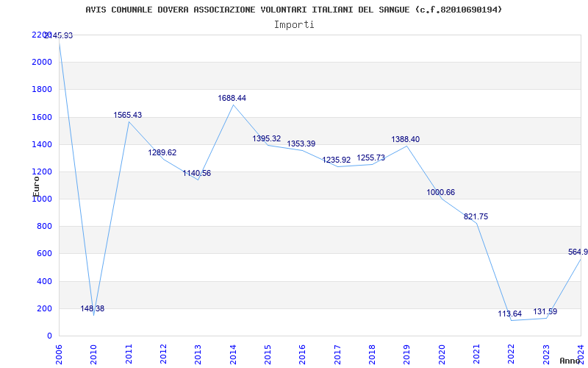Click the 1565.43 data point label
The width and height of the screenshot is (588, 368).
tap(128, 116)
